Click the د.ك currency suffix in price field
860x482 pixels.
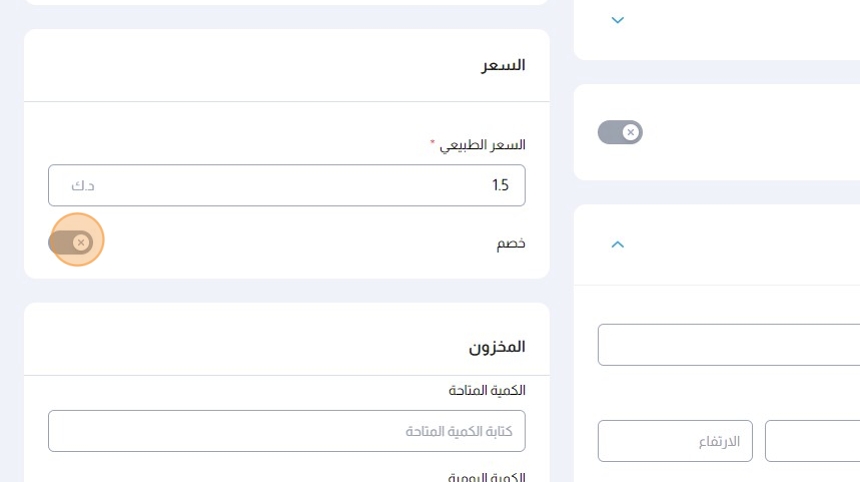point(83,185)
